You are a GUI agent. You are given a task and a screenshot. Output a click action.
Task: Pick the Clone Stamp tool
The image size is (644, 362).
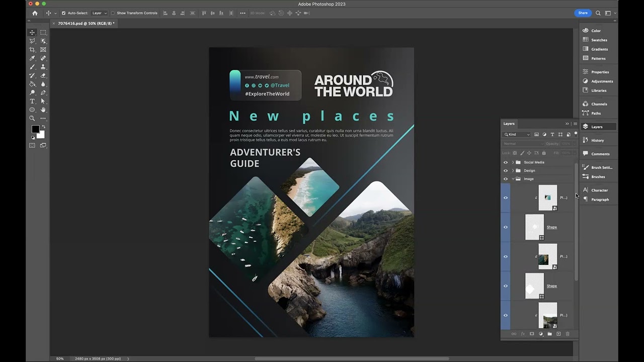pos(43,67)
